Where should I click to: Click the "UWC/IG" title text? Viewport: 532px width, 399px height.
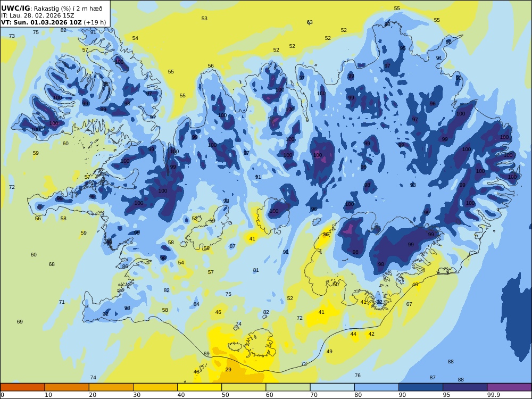[x=15, y=9]
